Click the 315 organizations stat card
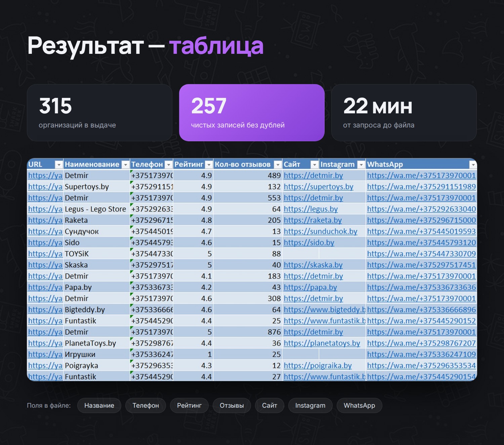This screenshot has height=445, width=504. (99, 113)
